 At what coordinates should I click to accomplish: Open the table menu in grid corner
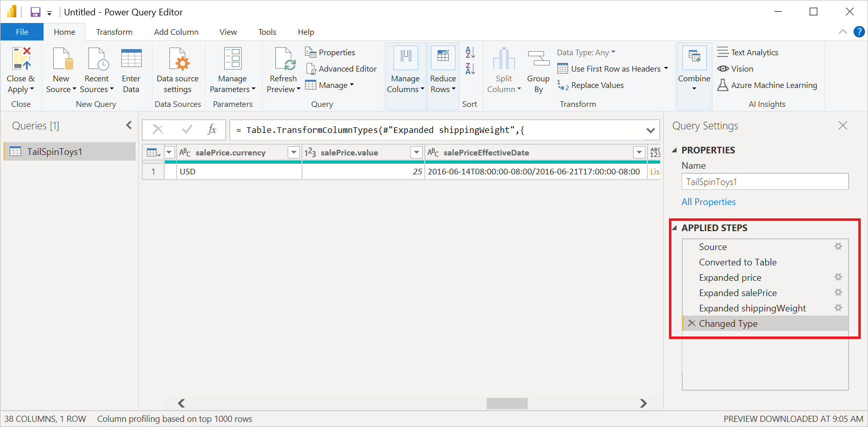153,152
